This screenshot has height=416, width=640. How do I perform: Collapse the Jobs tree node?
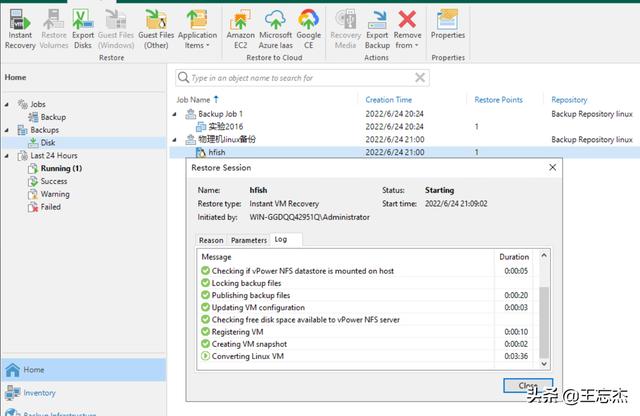(x=7, y=105)
